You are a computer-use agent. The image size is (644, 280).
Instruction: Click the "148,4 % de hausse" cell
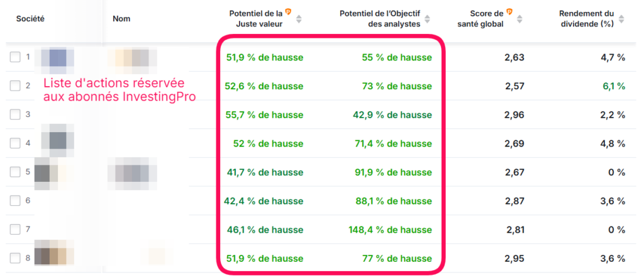coord(390,230)
